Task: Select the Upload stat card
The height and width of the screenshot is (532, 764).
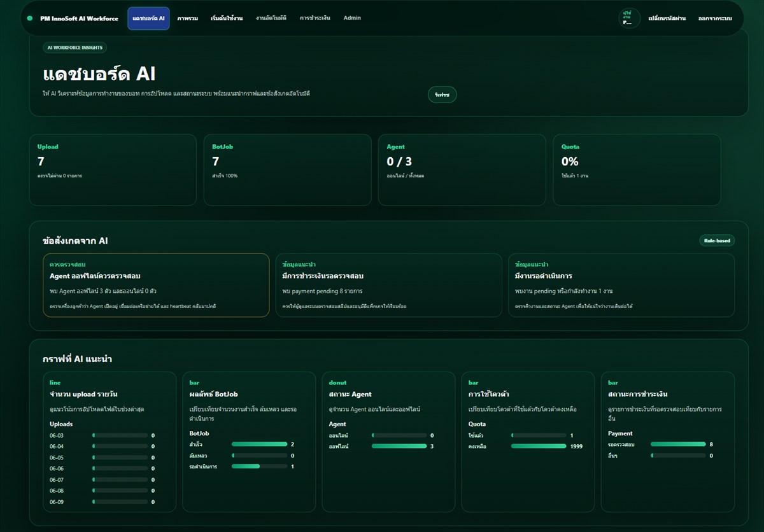Action: [x=113, y=170]
